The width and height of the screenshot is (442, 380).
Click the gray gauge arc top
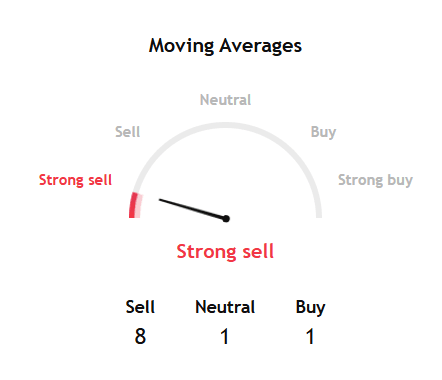[x=225, y=125]
